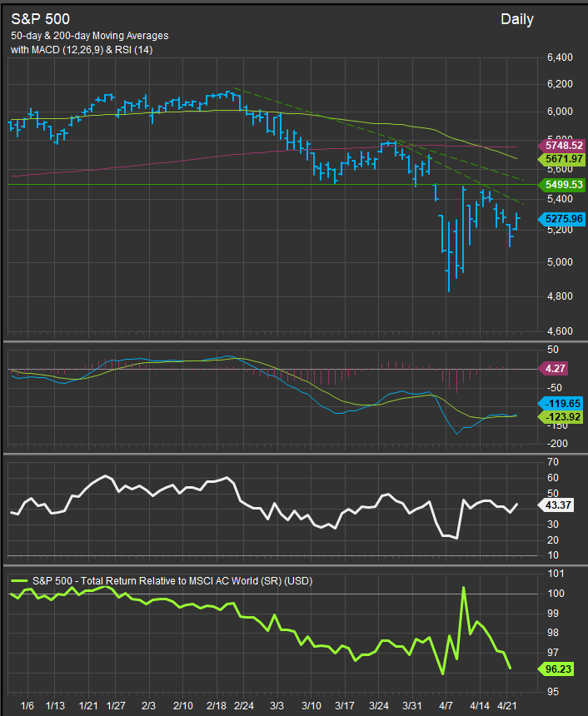Click the 3/3 date axis label
588x716 pixels.
pos(277,706)
